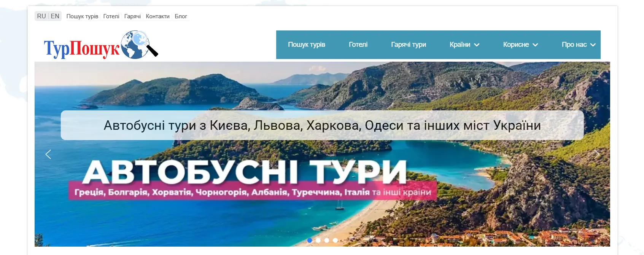Open the Готелі link in top bar

coord(111,16)
